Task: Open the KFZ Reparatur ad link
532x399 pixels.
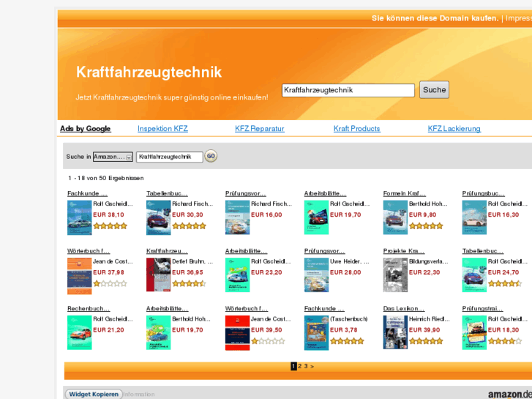Action: click(x=260, y=129)
